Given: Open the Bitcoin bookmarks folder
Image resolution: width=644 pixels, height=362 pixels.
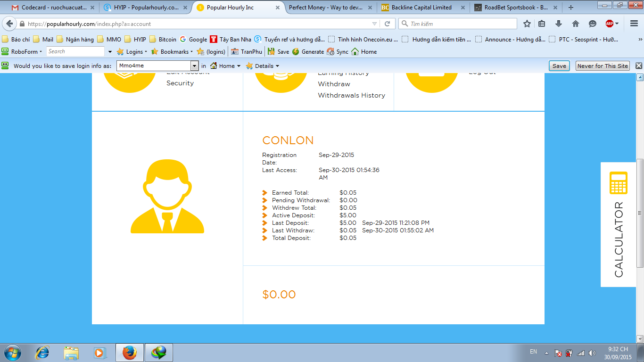Looking at the screenshot, I should [163, 40].
